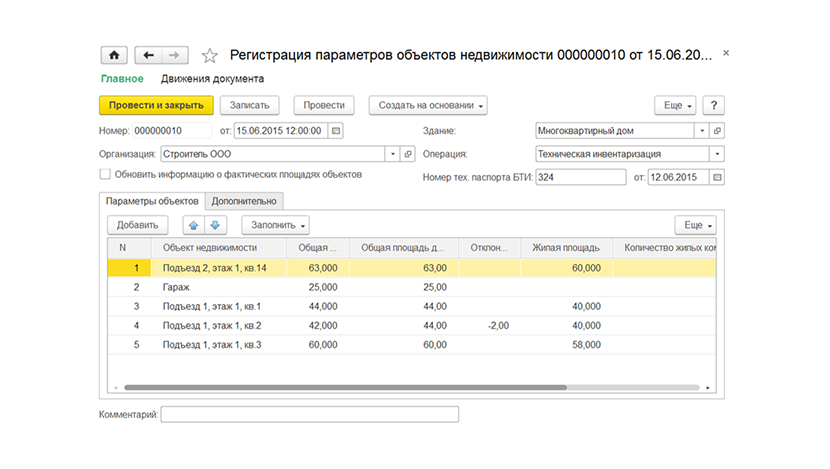The width and height of the screenshot is (830, 469).
Task: Click scrollbar left arrow in table
Action: point(116,387)
